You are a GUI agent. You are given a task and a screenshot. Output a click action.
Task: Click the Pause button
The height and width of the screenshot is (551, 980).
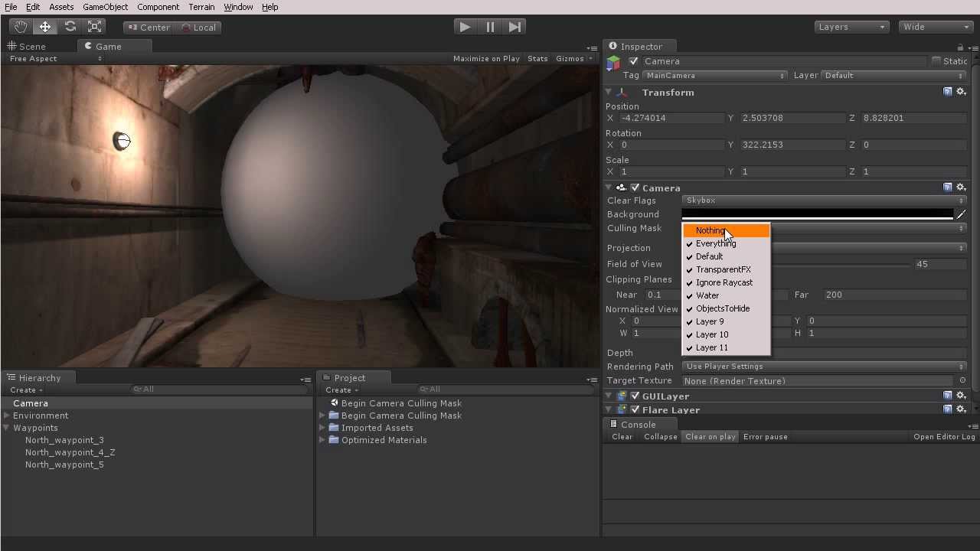point(490,27)
